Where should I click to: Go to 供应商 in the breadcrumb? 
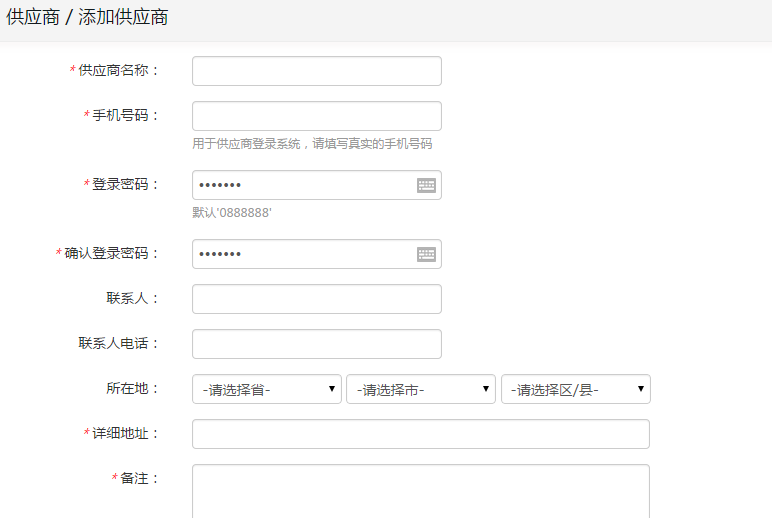[33, 17]
